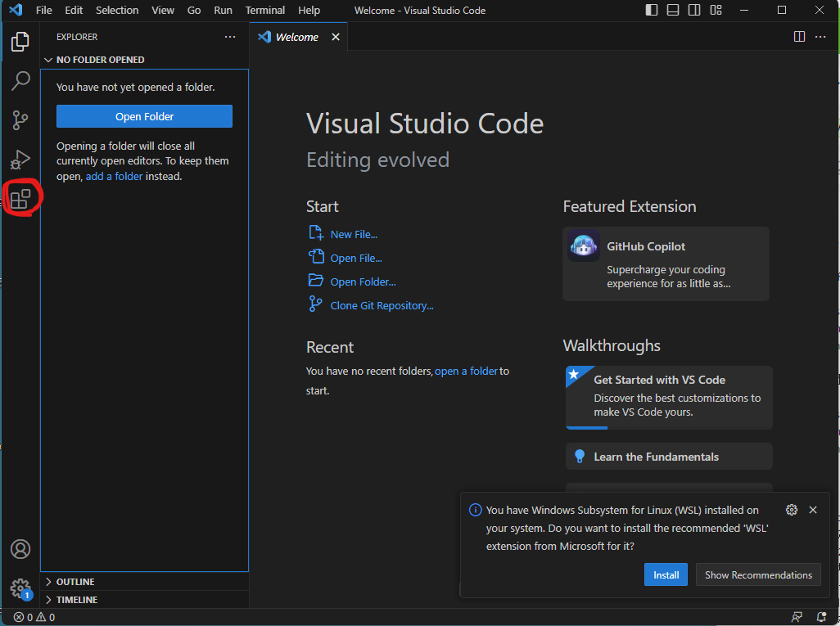Viewport: 840px width, 626px height.
Task: Click the Clone Git Repository icon
Action: click(315, 304)
